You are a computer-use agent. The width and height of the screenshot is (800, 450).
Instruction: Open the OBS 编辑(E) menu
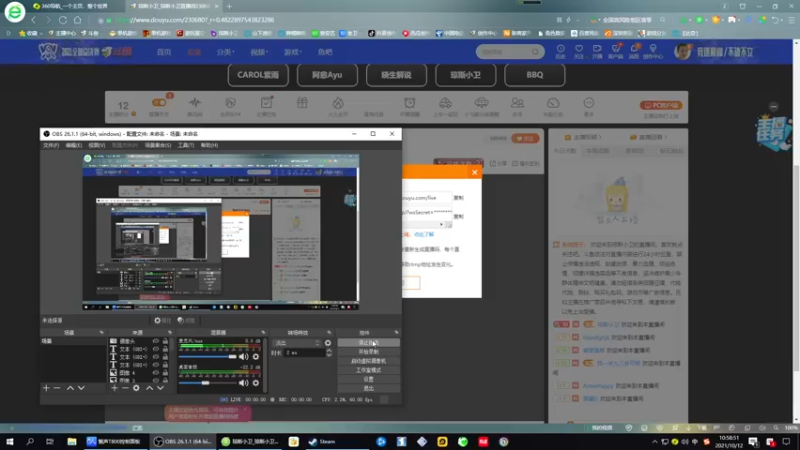click(73, 145)
